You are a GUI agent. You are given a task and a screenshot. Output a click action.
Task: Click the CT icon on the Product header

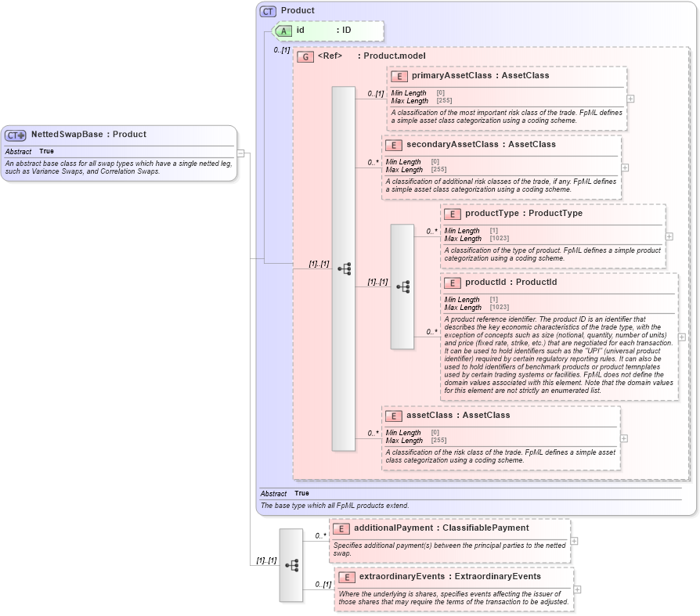coord(266,11)
